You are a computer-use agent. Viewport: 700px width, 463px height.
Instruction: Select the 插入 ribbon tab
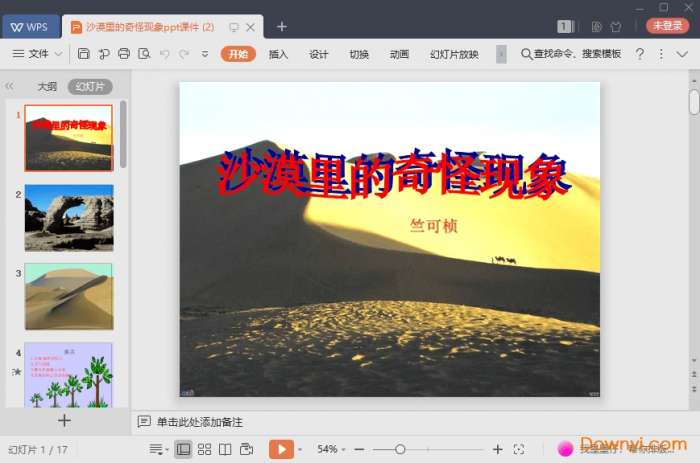[x=278, y=54]
